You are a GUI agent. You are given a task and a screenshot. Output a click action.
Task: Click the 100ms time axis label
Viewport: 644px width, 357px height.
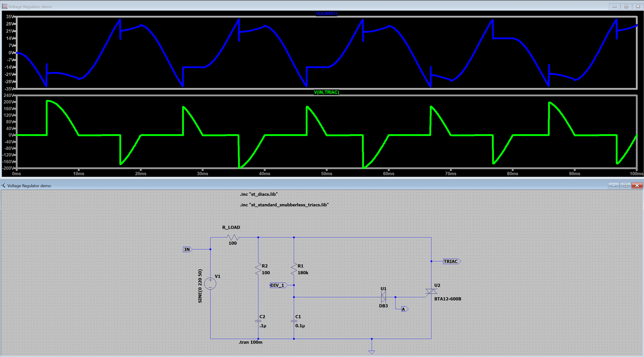636,174
